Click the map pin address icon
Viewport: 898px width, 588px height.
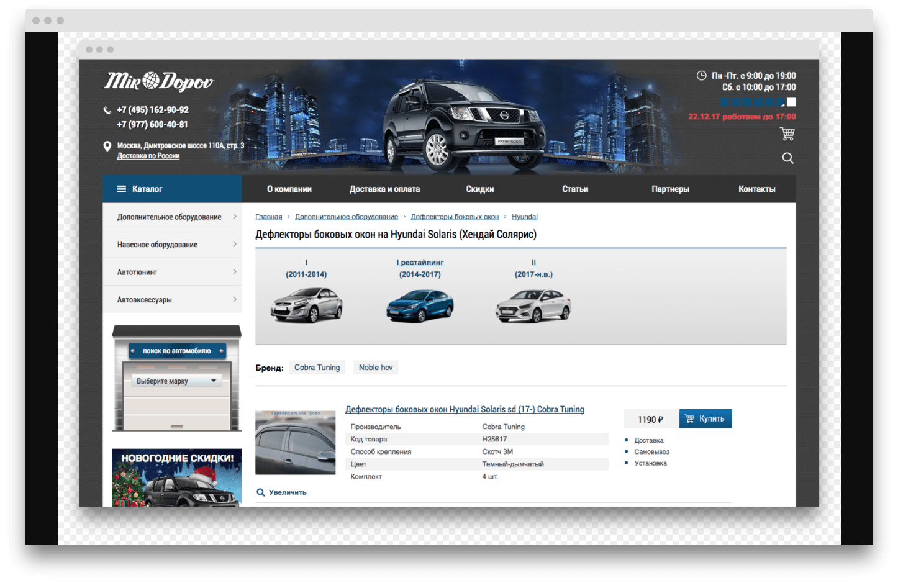tap(107, 146)
